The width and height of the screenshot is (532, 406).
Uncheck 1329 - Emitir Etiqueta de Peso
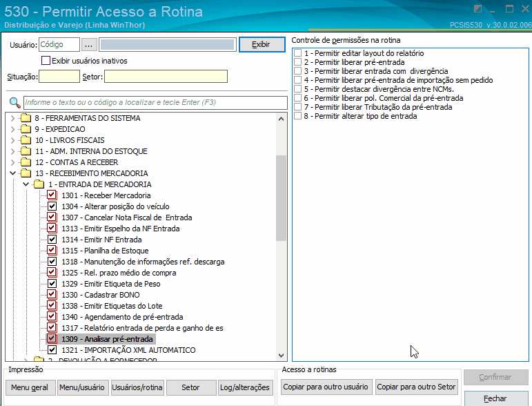[x=52, y=284]
